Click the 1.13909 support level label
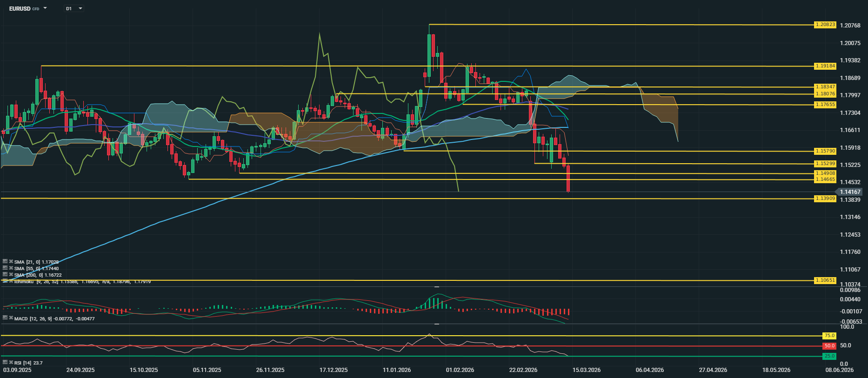The image size is (868, 378). (825, 199)
